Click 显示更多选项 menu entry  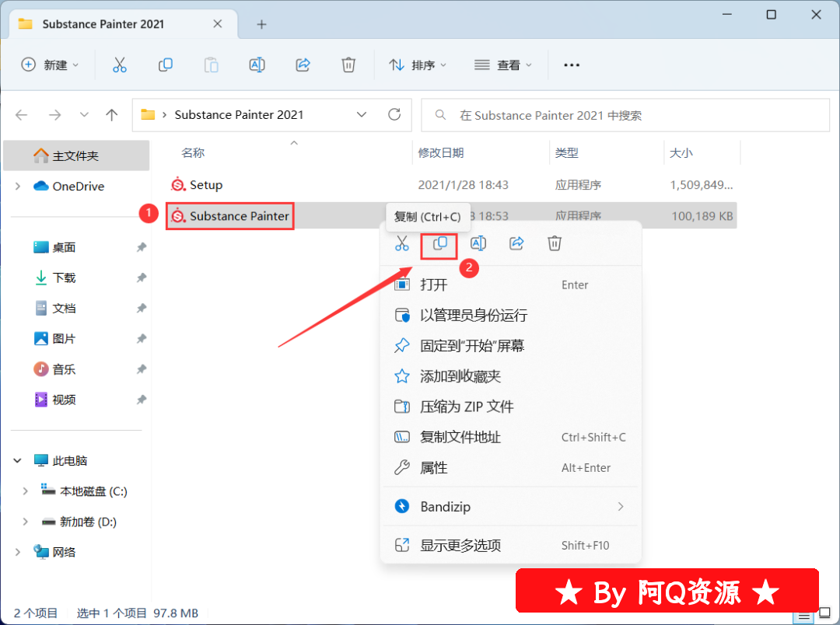coord(460,546)
